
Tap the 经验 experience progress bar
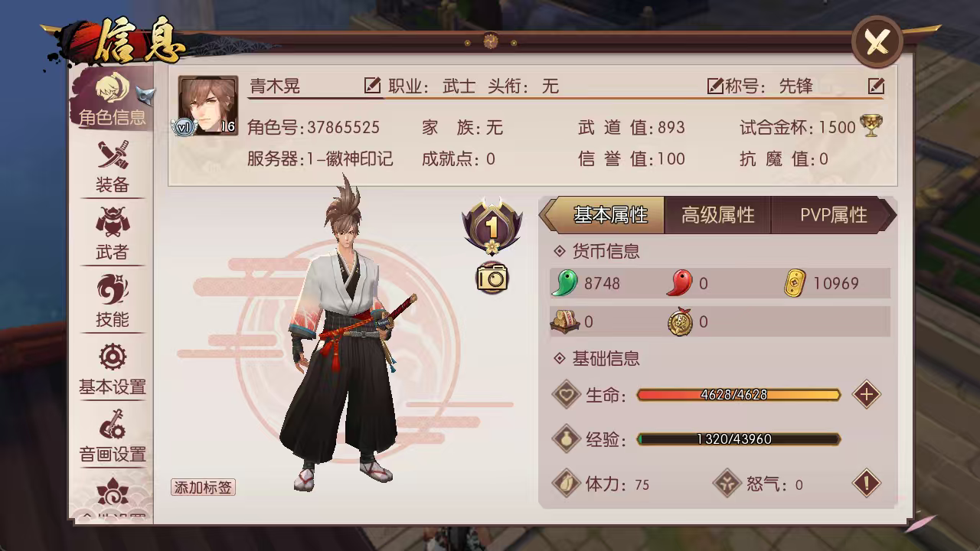coord(739,439)
